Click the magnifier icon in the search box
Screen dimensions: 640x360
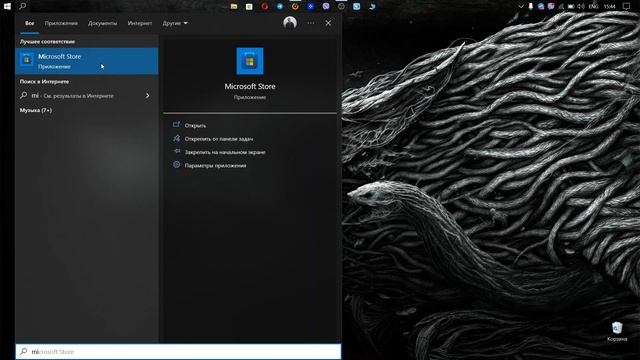point(24,351)
